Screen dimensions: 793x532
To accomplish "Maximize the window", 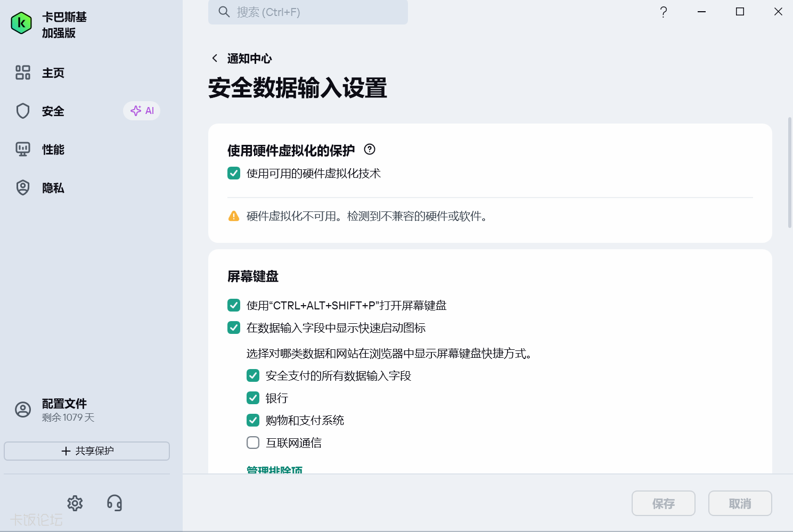I will coord(740,12).
